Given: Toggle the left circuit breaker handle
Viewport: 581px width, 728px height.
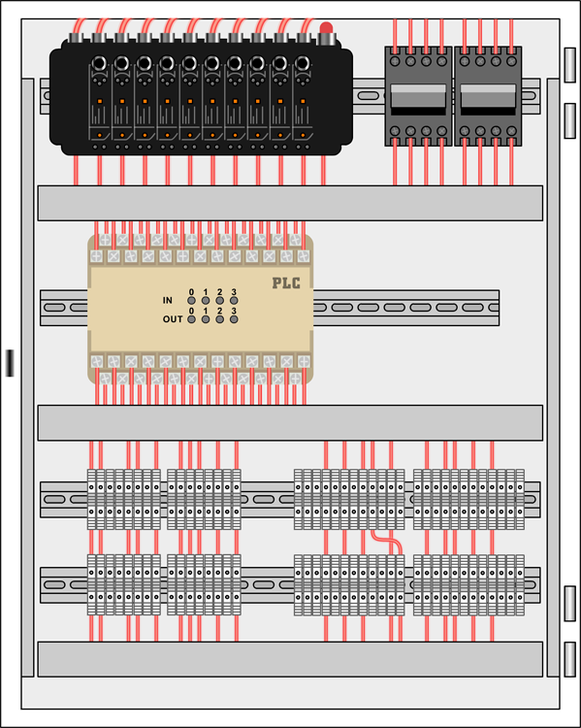Looking at the screenshot, I should click(418, 99).
